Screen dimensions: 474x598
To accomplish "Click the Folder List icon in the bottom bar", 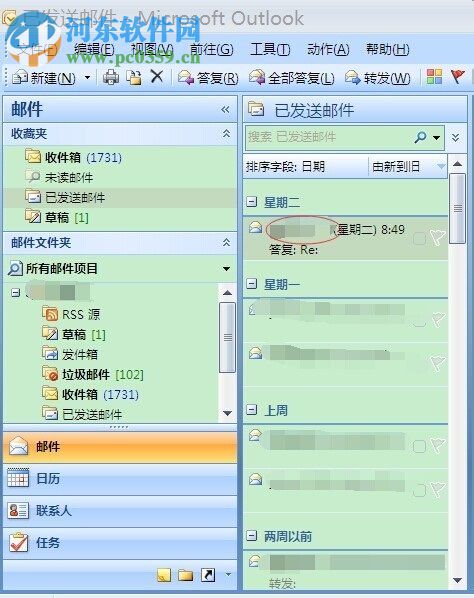I will pos(186,575).
